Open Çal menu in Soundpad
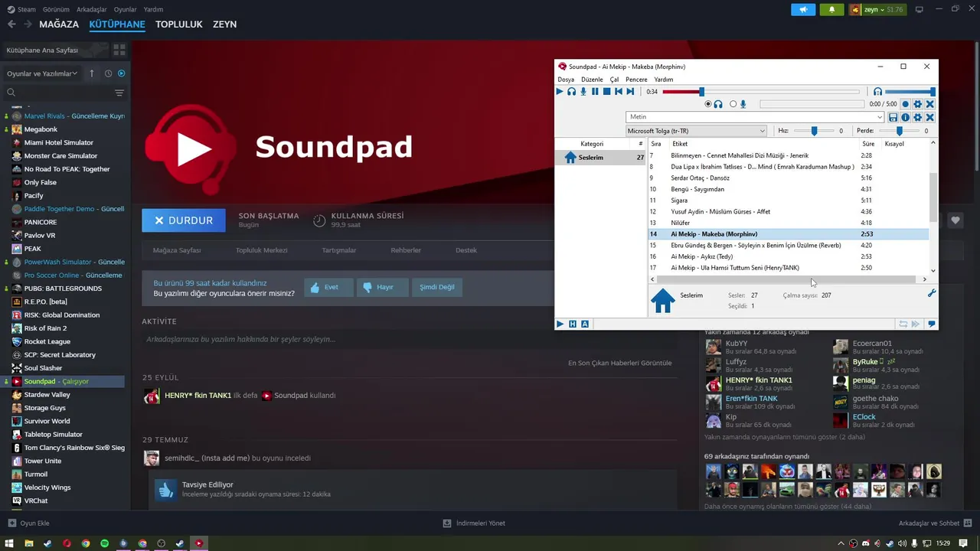Image resolution: width=980 pixels, height=551 pixels. pyautogui.click(x=614, y=80)
